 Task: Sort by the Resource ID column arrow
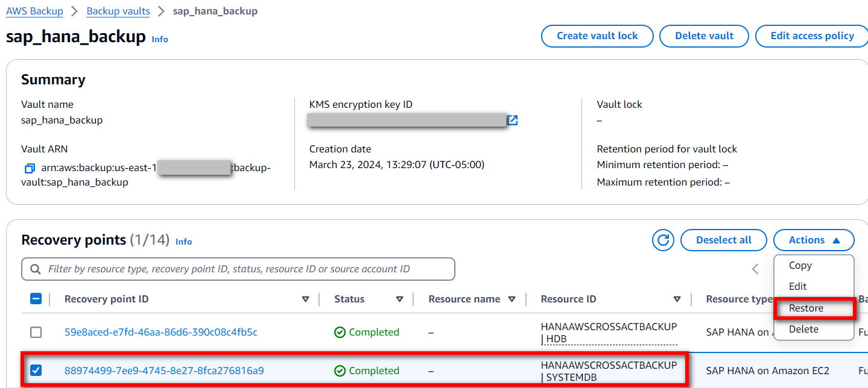(x=677, y=299)
